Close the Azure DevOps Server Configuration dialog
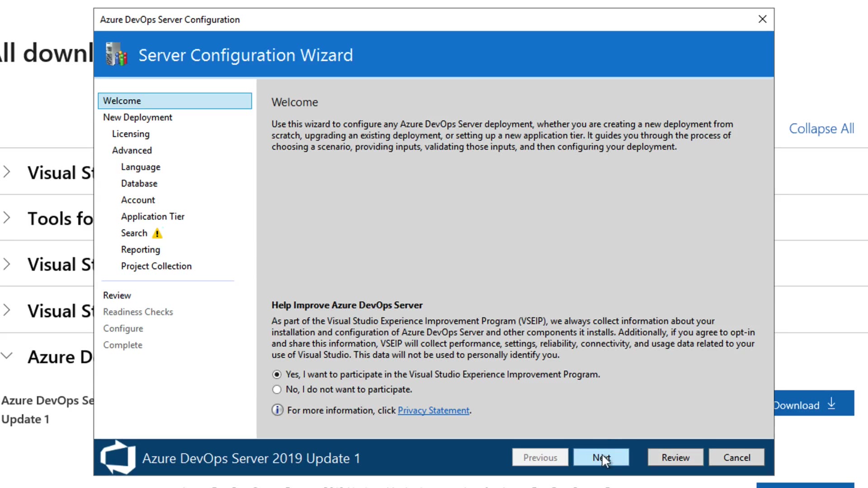 762,19
